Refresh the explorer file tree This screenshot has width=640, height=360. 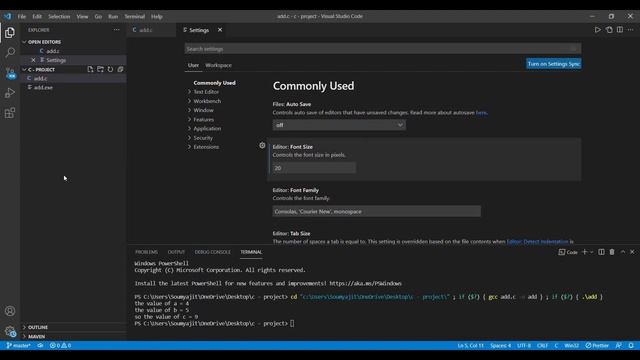point(110,69)
